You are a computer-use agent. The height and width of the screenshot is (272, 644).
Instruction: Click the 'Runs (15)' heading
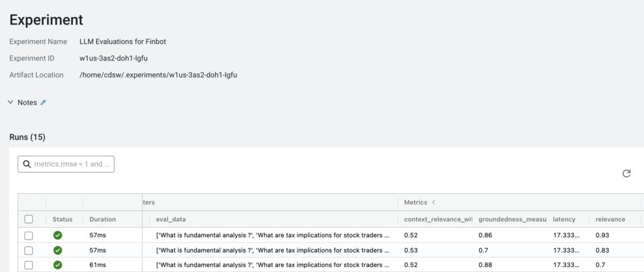[x=27, y=137]
